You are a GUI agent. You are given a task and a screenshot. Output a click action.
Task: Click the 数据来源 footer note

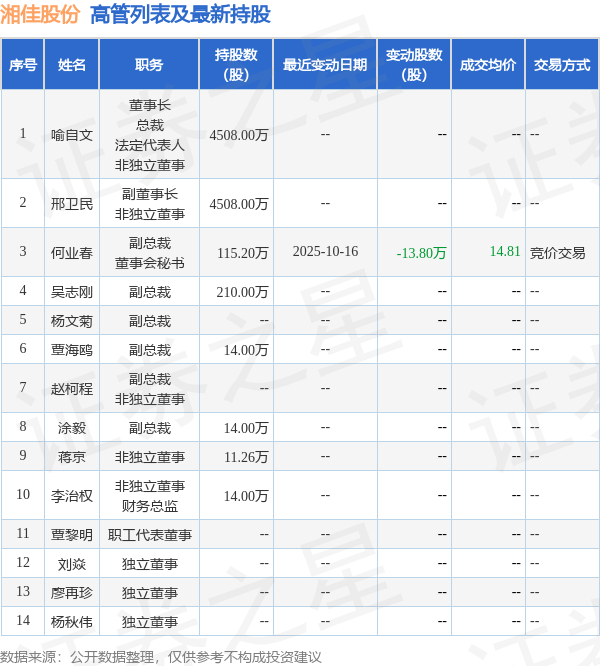(161, 657)
